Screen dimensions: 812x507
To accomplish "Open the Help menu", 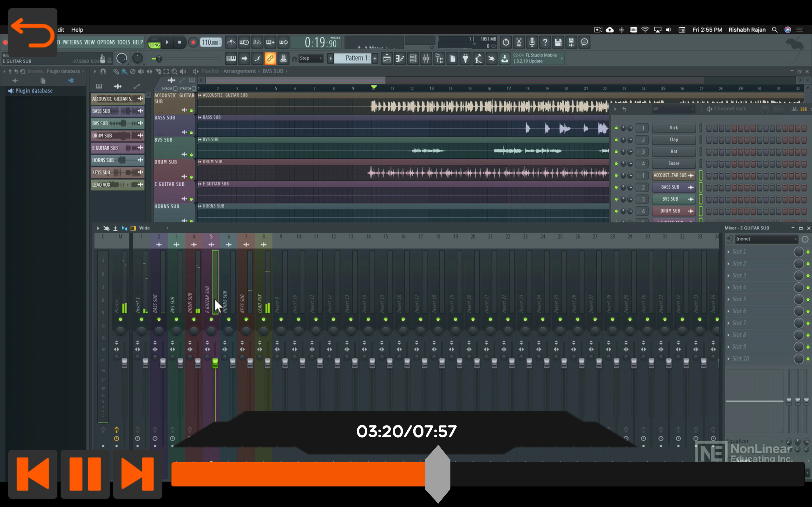I will click(x=77, y=29).
